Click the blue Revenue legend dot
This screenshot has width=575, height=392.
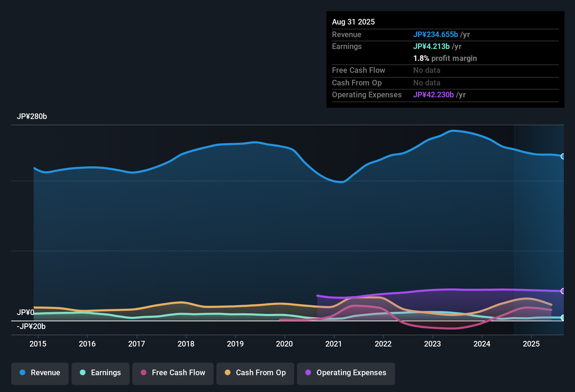click(x=22, y=373)
